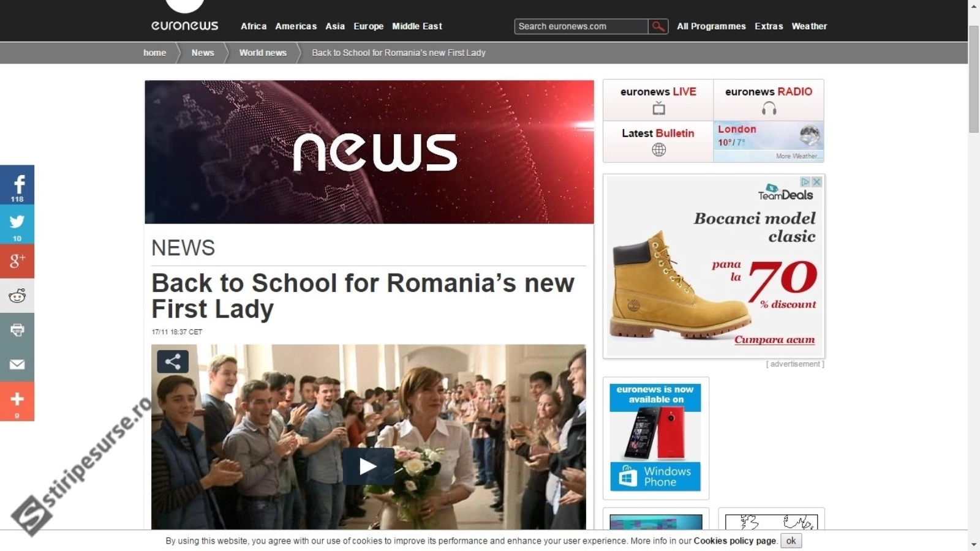
Task: Submit article to Reddit sidebar icon
Action: [17, 296]
